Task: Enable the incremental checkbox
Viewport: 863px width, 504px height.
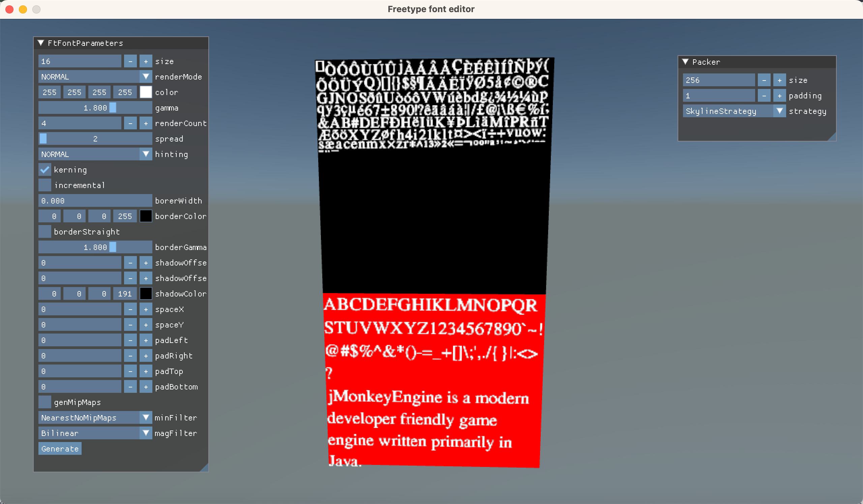Action: 45,185
